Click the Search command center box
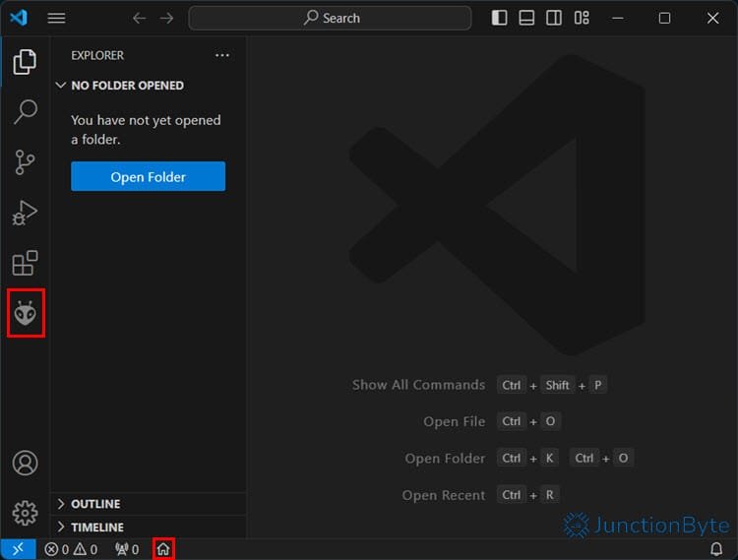This screenshot has width=738, height=560. [330, 18]
